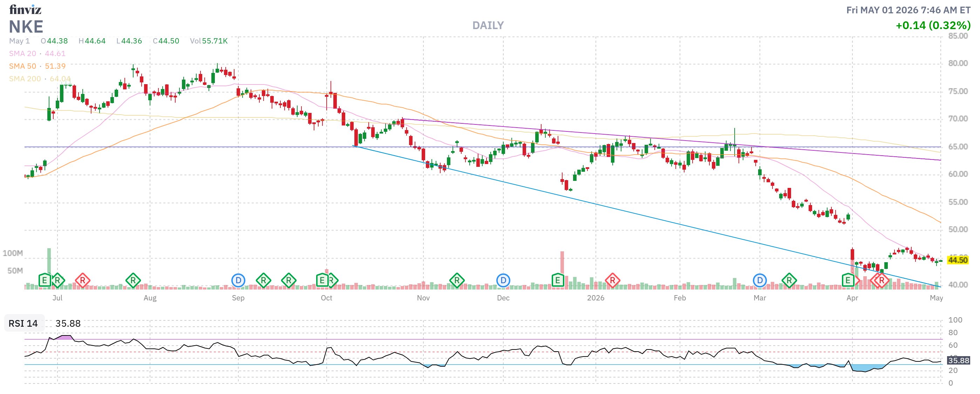Click the SMA 50 legend label
Screen dimensions: 980x394
coord(22,66)
